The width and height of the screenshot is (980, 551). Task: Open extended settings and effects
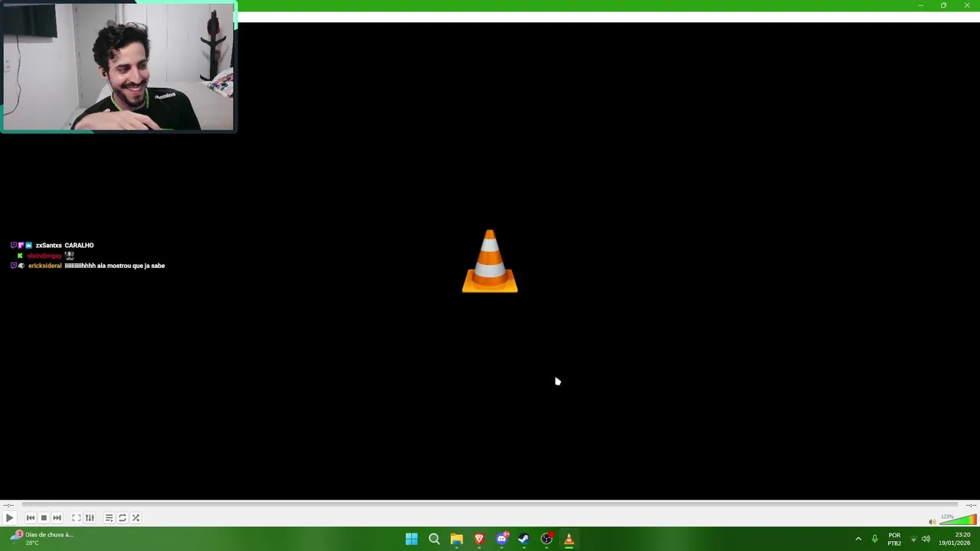(x=90, y=518)
